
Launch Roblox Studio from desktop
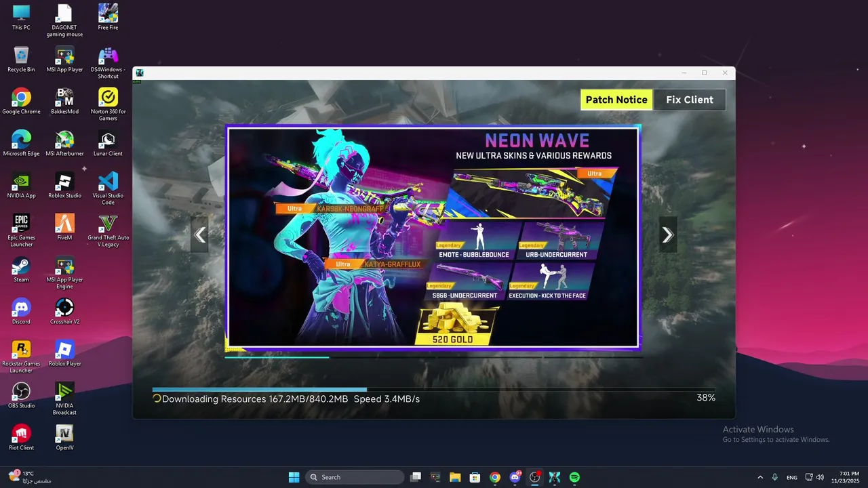(x=64, y=186)
